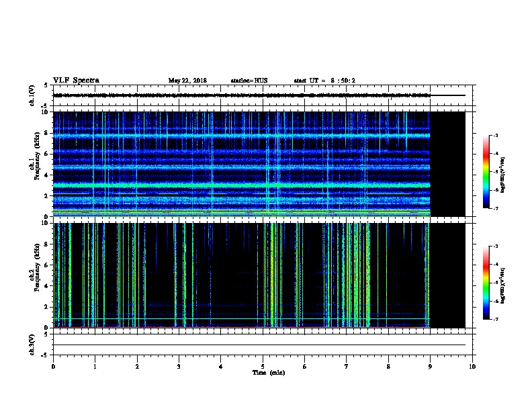This screenshot has width=532, height=411.
Task: Click the ch.2 spectrogram color scale bar
Action: pos(486,283)
